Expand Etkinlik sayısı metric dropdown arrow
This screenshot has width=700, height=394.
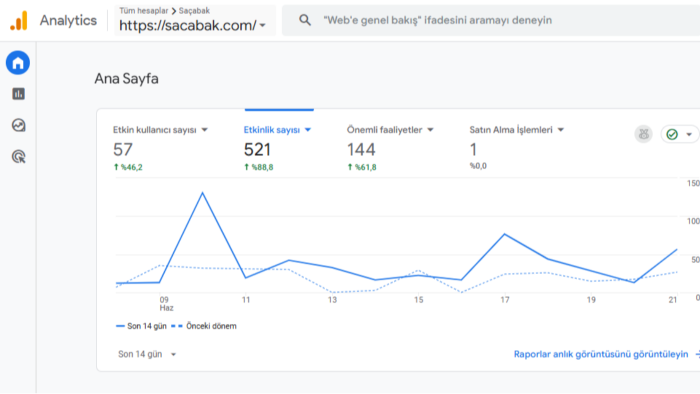click(x=308, y=130)
